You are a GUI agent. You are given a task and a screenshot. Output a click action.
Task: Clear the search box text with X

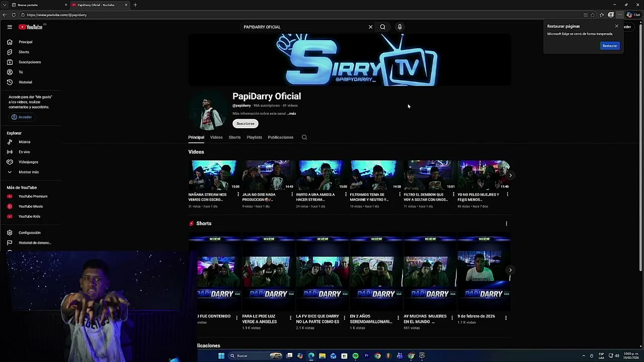pyautogui.click(x=371, y=27)
